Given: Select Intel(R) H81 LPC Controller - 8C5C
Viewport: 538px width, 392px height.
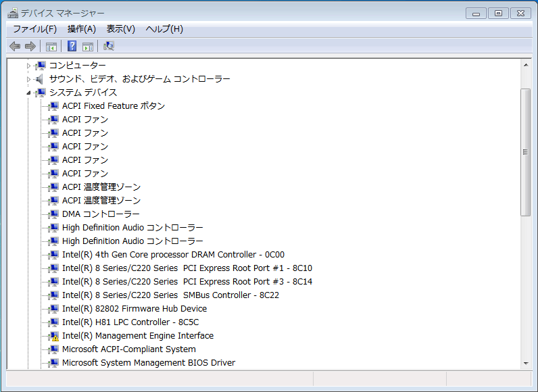Looking at the screenshot, I should 130,322.
